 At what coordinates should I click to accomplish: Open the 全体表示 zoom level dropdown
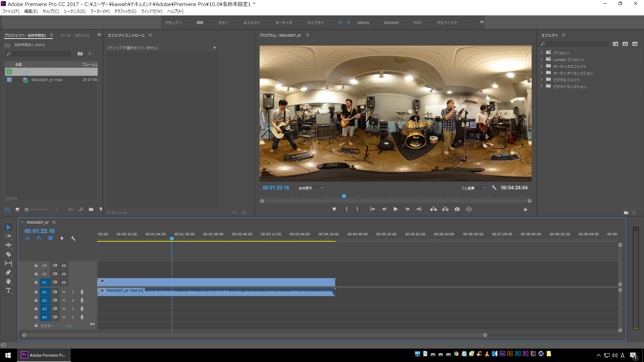(x=311, y=188)
